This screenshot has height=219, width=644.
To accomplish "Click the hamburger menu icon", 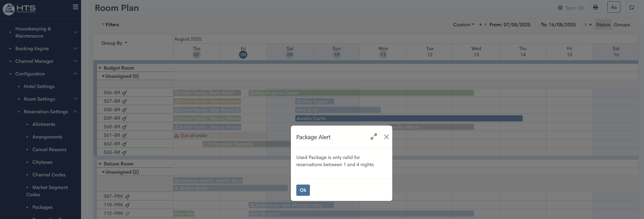I will coord(76,7).
